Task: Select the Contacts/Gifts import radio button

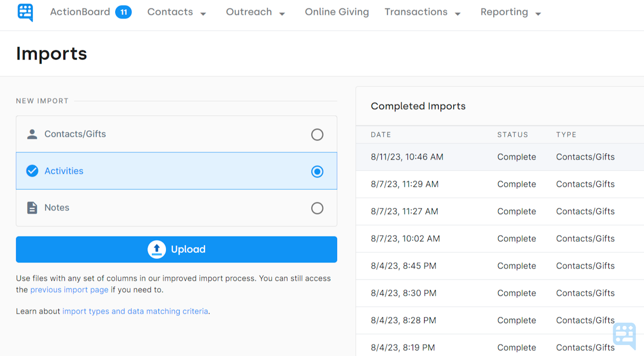Action: (317, 134)
